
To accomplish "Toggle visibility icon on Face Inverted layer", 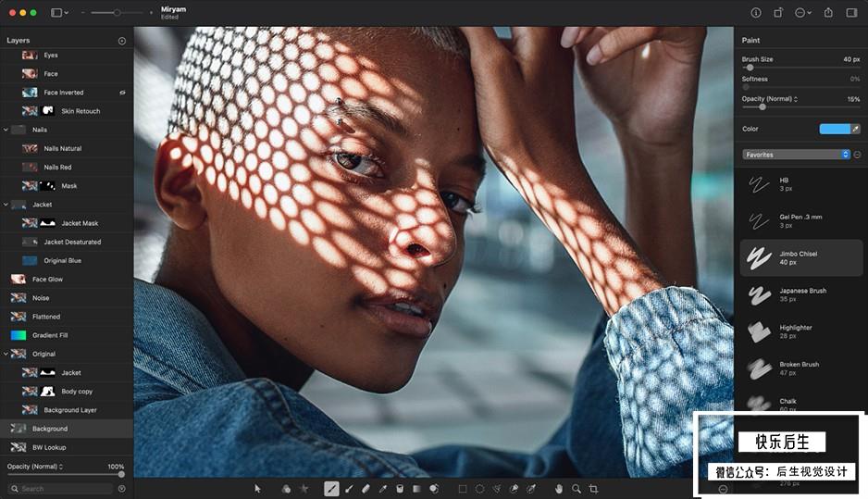I will tap(122, 93).
